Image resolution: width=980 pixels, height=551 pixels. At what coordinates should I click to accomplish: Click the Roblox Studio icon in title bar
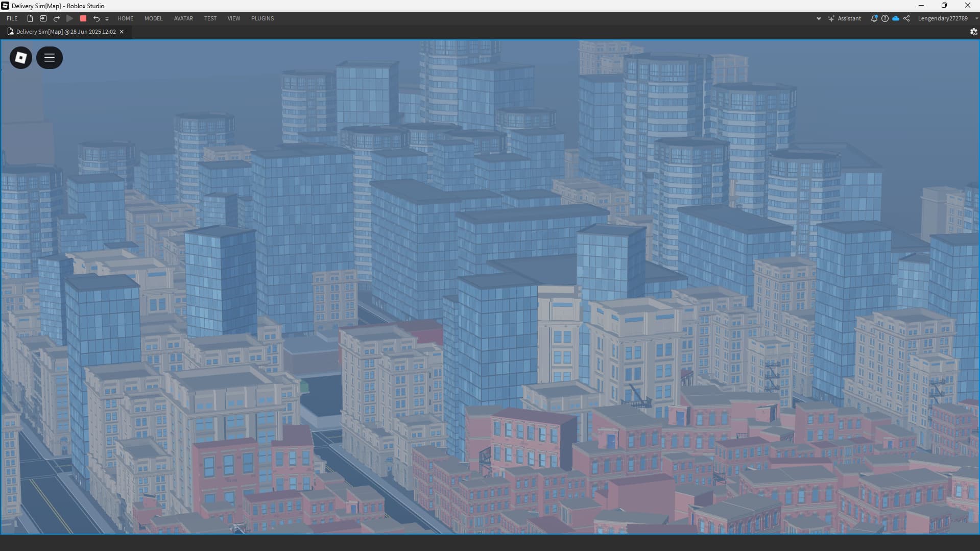(5, 6)
